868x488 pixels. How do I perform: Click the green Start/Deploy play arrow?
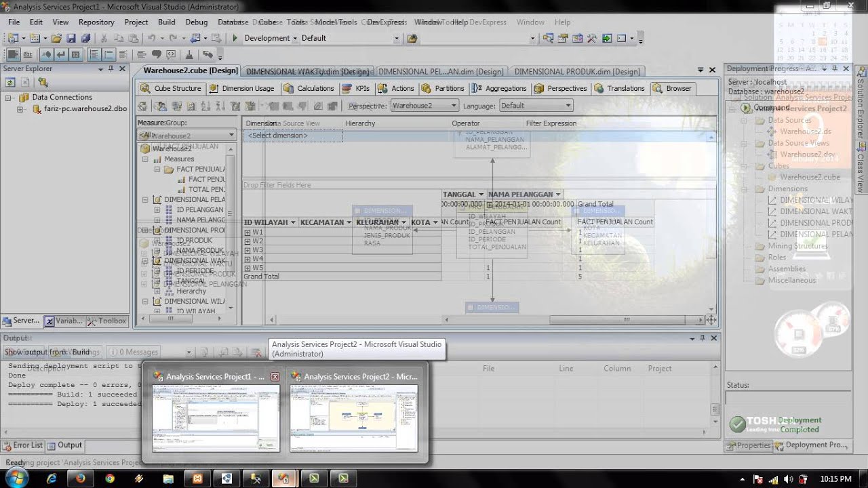(x=235, y=39)
